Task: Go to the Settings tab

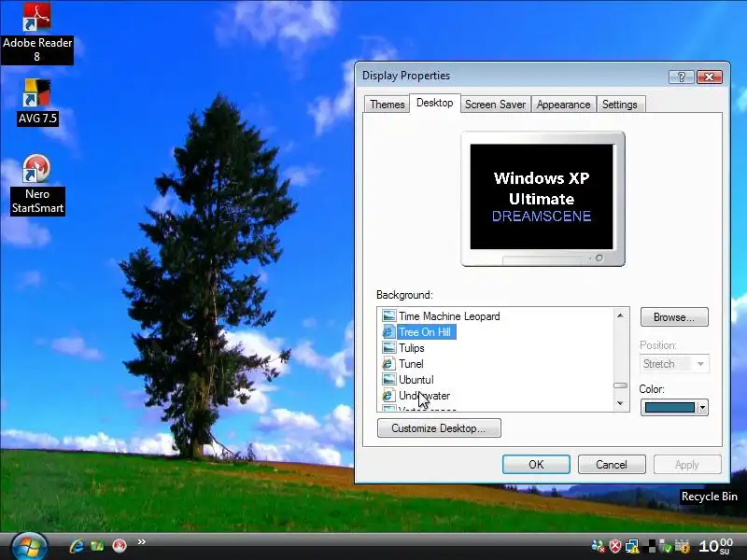Action: [620, 105]
